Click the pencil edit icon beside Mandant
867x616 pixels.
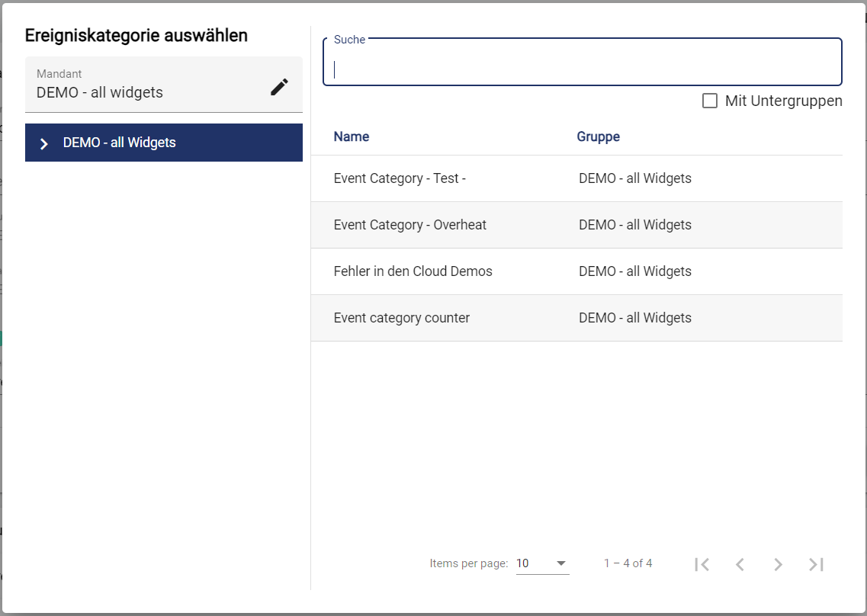pyautogui.click(x=279, y=87)
